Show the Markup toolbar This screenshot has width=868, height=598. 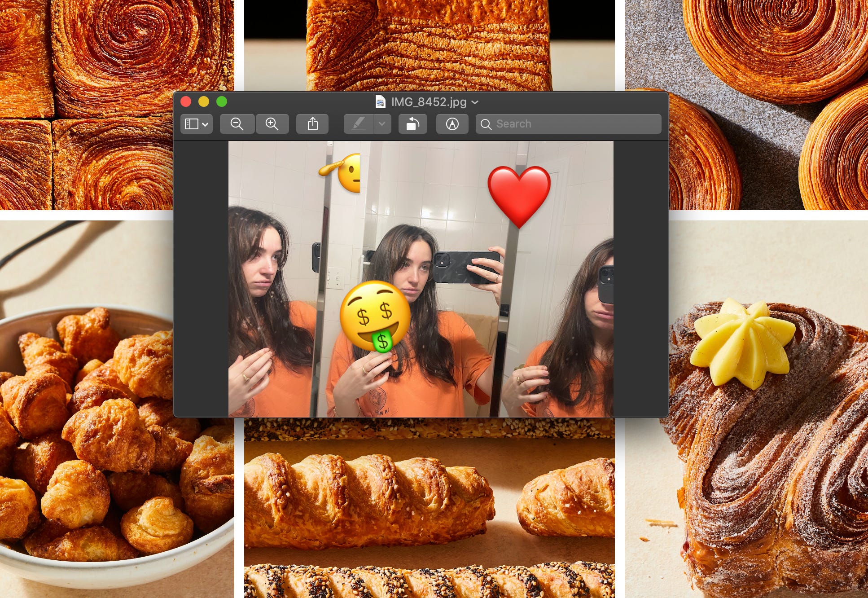click(x=452, y=124)
